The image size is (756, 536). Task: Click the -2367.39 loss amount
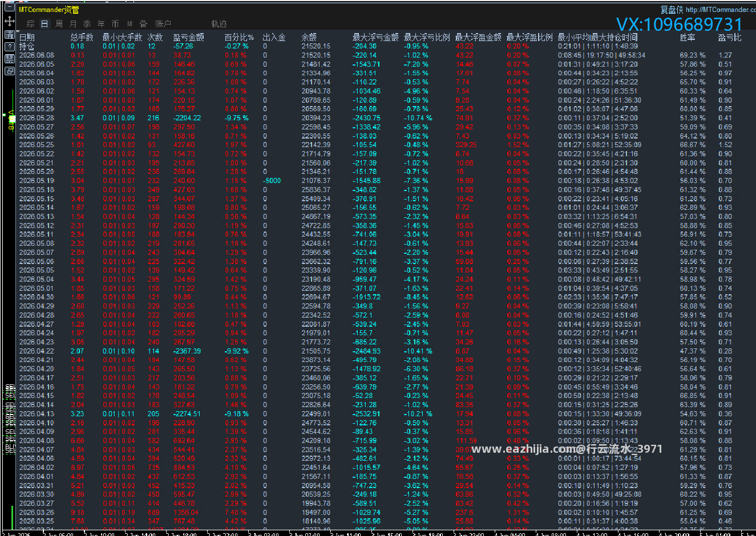click(187, 351)
